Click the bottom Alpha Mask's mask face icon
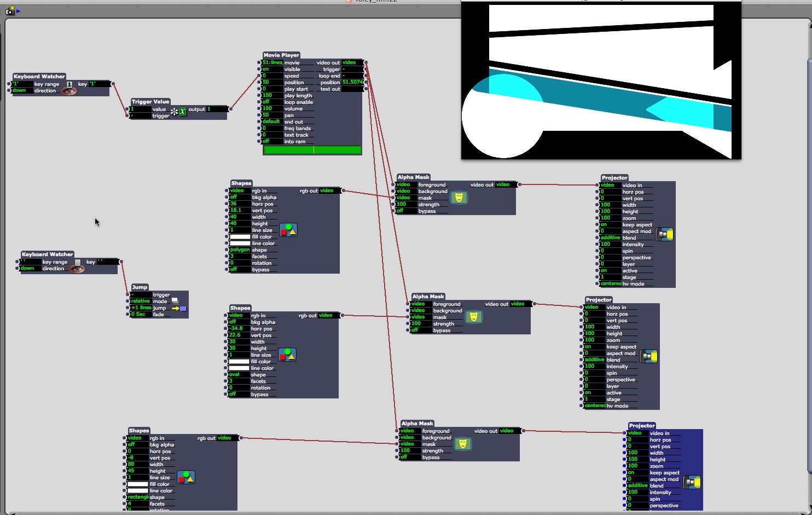812x515 pixels. point(462,444)
